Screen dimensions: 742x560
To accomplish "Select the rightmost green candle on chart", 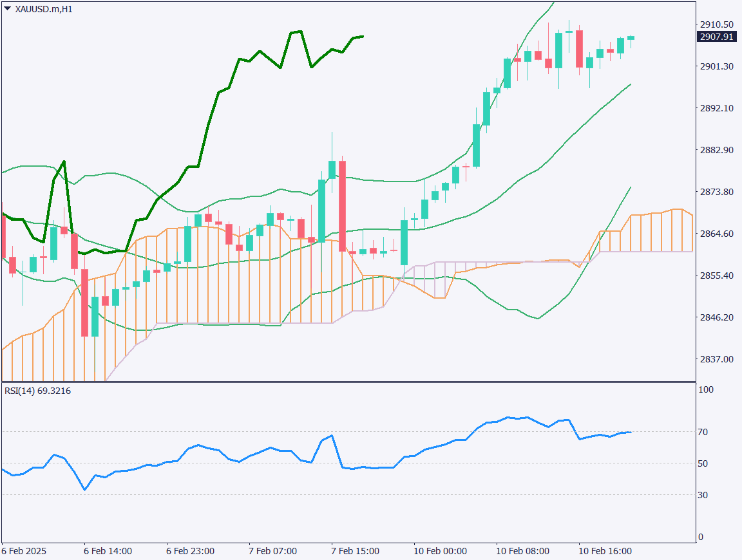I will pos(631,38).
